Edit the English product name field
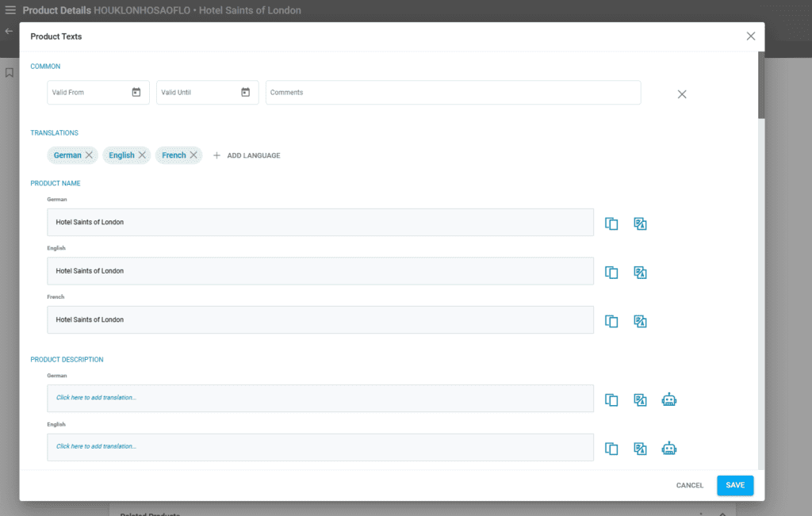The image size is (812, 516). (320, 270)
